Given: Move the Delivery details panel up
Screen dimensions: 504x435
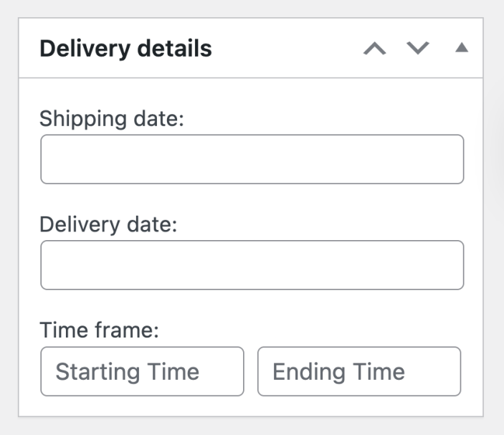Looking at the screenshot, I should [374, 49].
